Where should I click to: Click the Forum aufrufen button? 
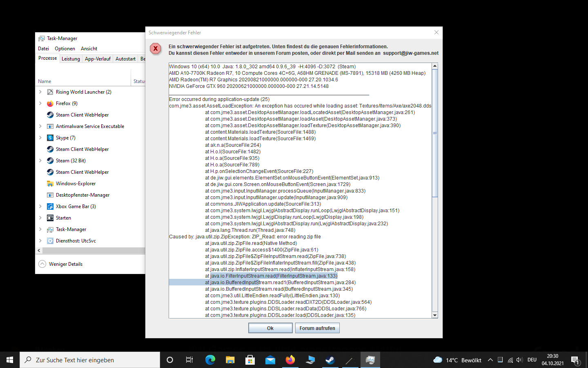click(x=317, y=328)
